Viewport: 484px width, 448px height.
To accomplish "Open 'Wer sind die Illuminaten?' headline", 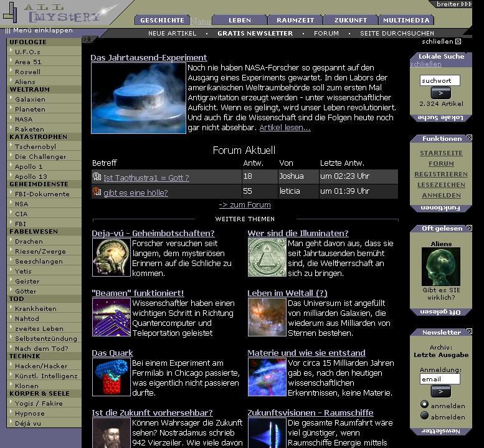I will pyautogui.click(x=298, y=233).
